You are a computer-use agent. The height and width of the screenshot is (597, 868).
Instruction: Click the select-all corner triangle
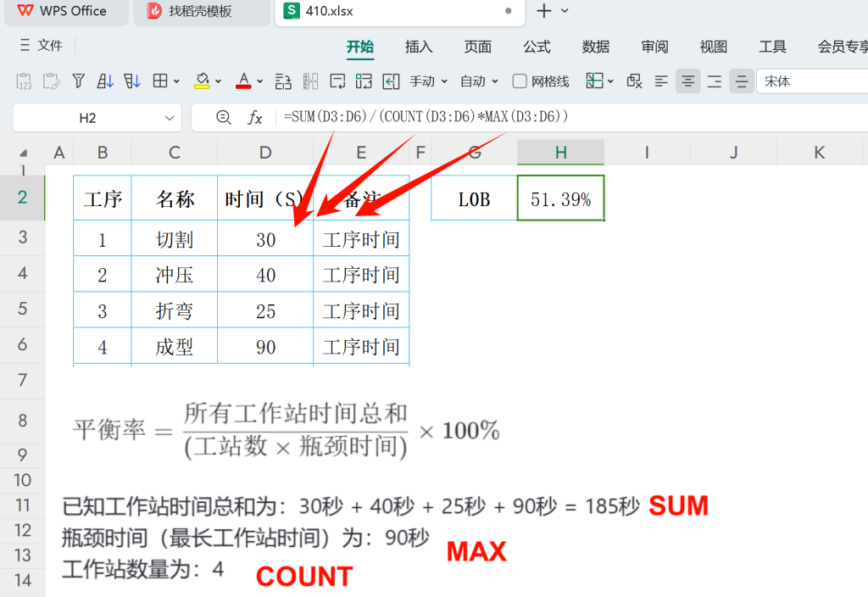click(23, 153)
